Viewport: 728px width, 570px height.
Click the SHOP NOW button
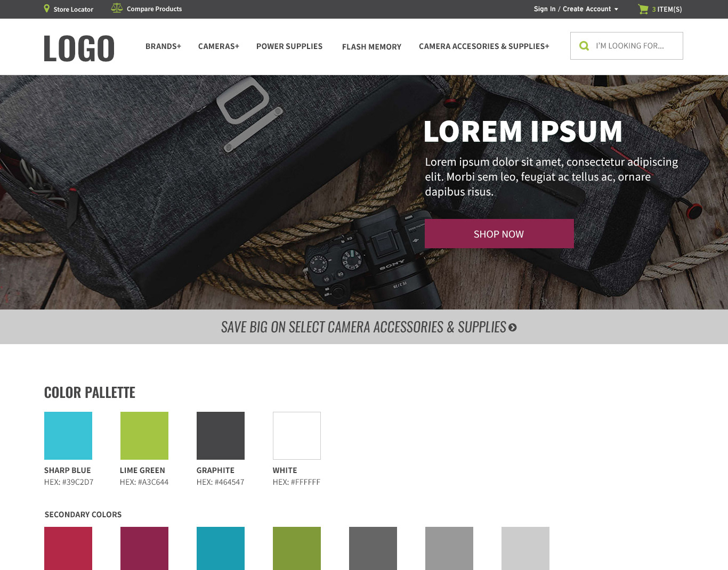[x=499, y=234]
